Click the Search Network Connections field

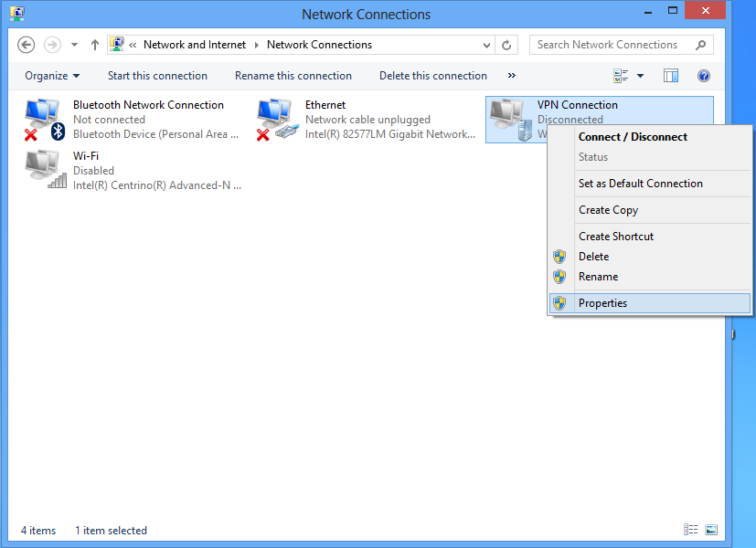612,45
